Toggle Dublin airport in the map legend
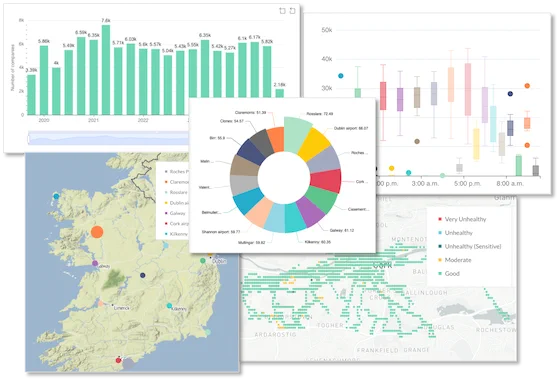 (176, 202)
